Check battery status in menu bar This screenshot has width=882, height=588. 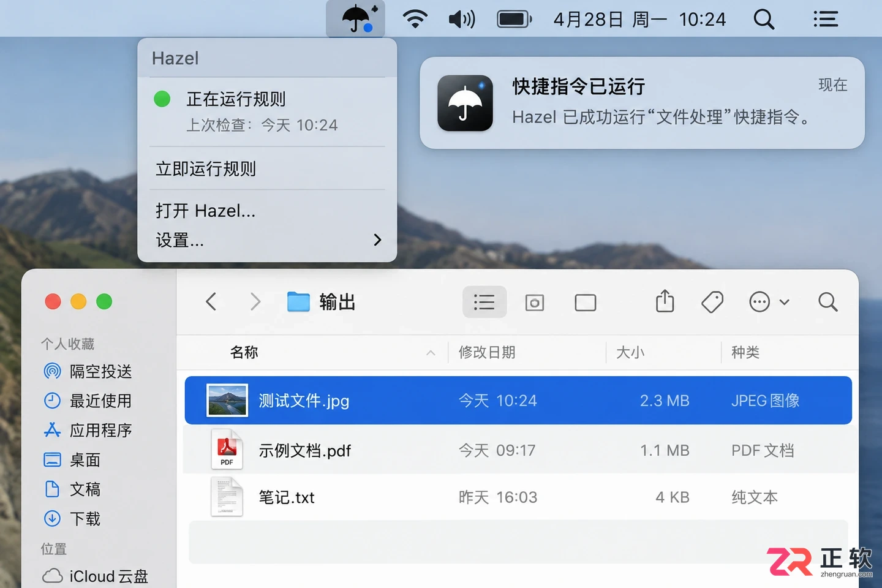pos(514,19)
